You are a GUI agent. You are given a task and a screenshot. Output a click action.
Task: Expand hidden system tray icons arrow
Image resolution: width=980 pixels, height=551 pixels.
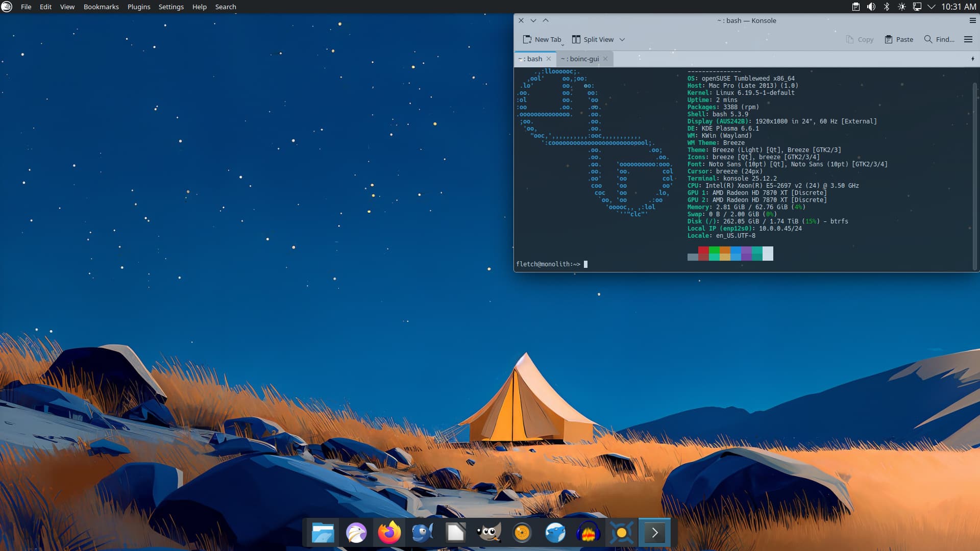click(x=932, y=7)
